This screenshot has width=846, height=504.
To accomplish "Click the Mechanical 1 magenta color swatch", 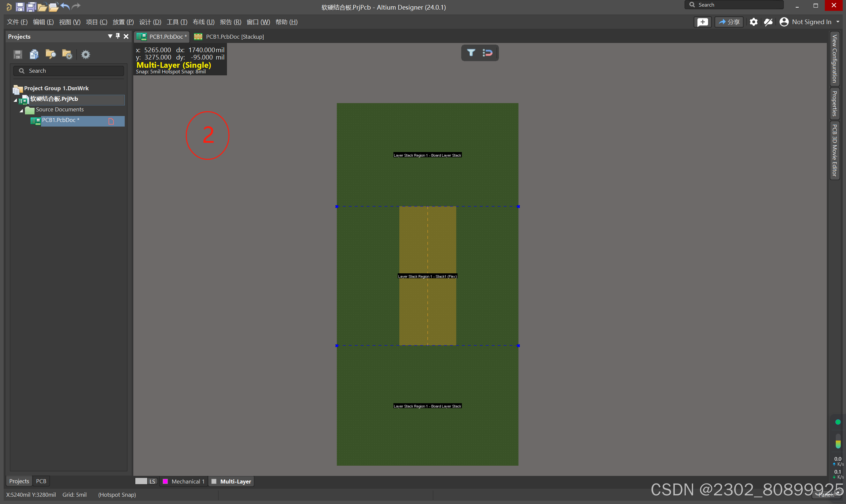I will (165, 481).
